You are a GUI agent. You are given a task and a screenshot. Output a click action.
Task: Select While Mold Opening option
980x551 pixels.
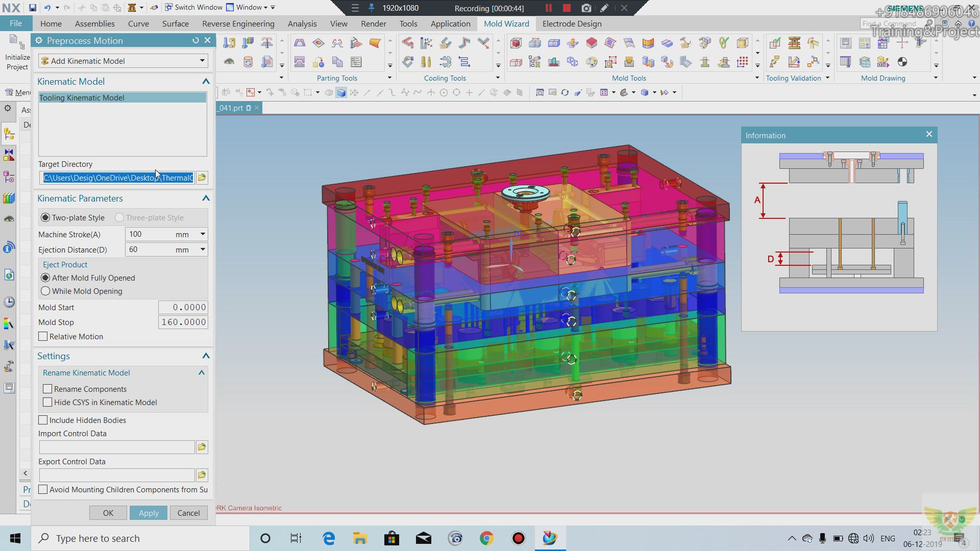click(x=45, y=291)
